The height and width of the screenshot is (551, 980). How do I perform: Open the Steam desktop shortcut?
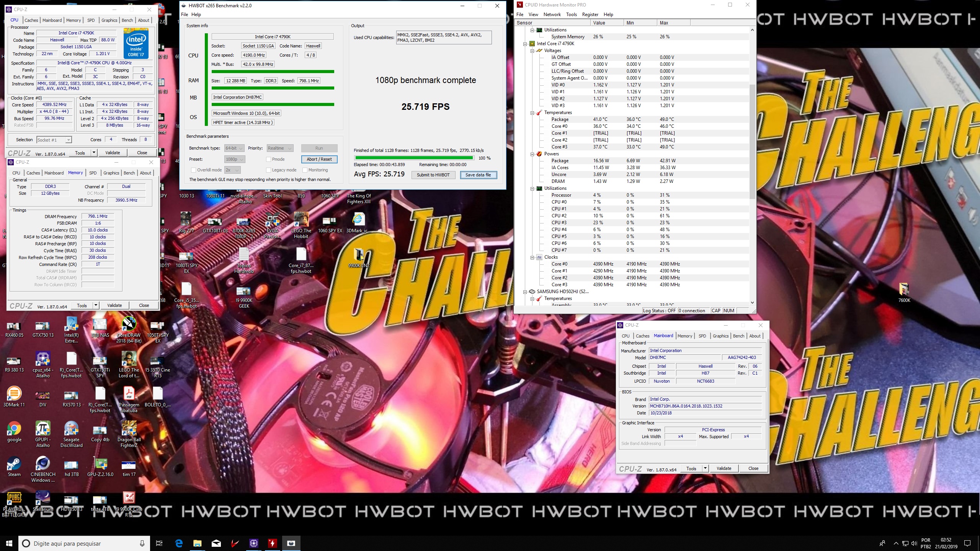pos(14,466)
